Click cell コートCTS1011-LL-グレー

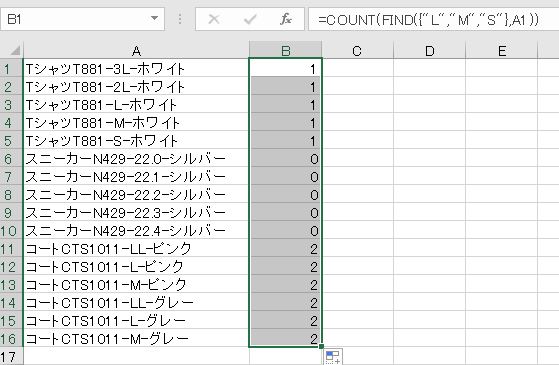tap(136, 302)
